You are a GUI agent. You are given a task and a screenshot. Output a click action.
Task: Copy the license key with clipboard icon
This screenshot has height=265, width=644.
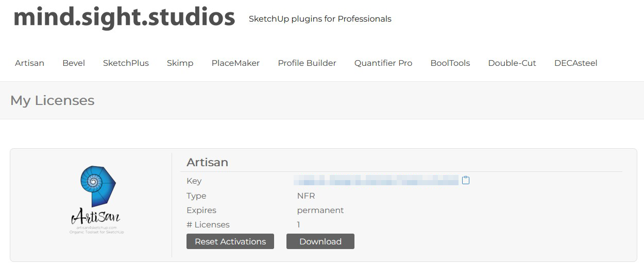(466, 180)
